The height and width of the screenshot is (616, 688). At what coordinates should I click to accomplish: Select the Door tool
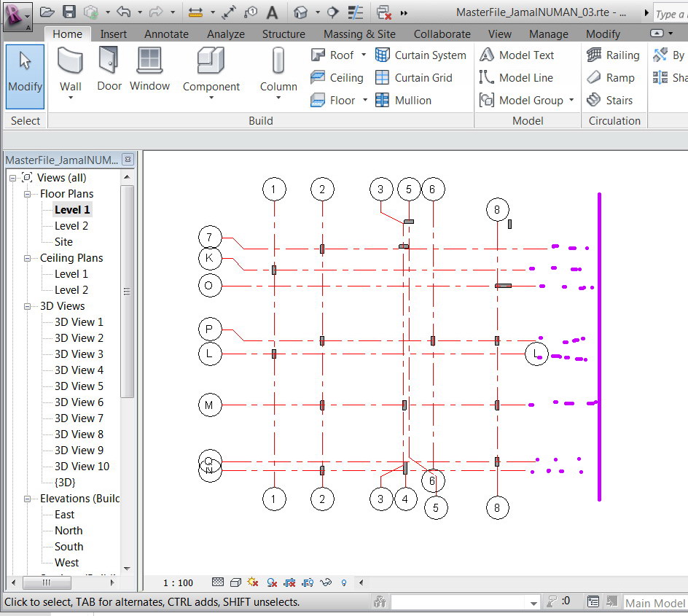pyautogui.click(x=109, y=69)
